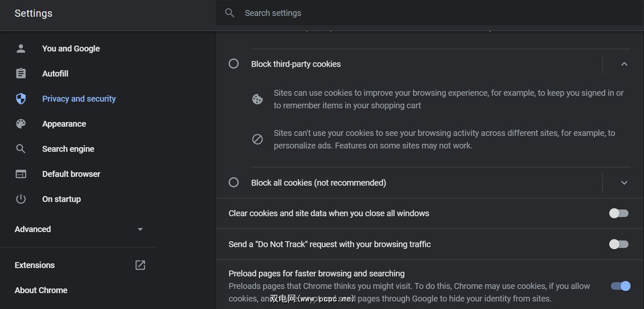Collapse the Block third-party cookies details
The width and height of the screenshot is (644, 309).
[624, 64]
